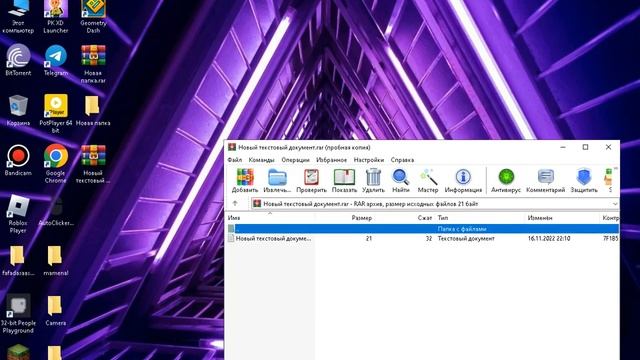This screenshot has width=640, height=360.
Task: Select the Этот компьютер desktop icon
Action: 18,17
